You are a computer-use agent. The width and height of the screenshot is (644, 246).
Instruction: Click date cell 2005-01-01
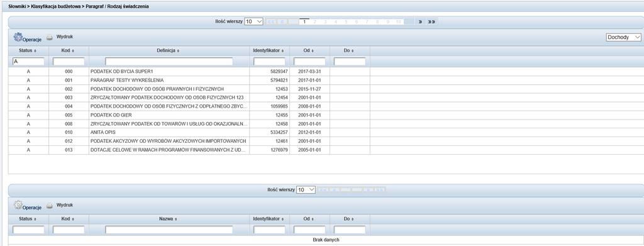point(309,150)
